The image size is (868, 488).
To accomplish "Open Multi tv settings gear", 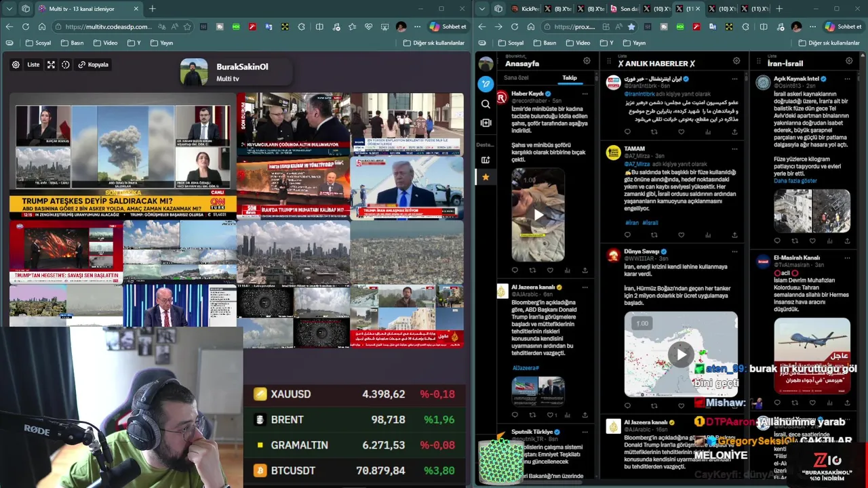I will [x=16, y=64].
